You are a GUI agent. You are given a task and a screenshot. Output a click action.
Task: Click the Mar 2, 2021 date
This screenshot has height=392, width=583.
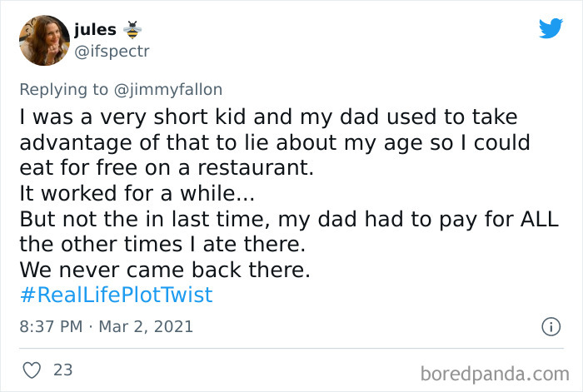[x=145, y=326]
